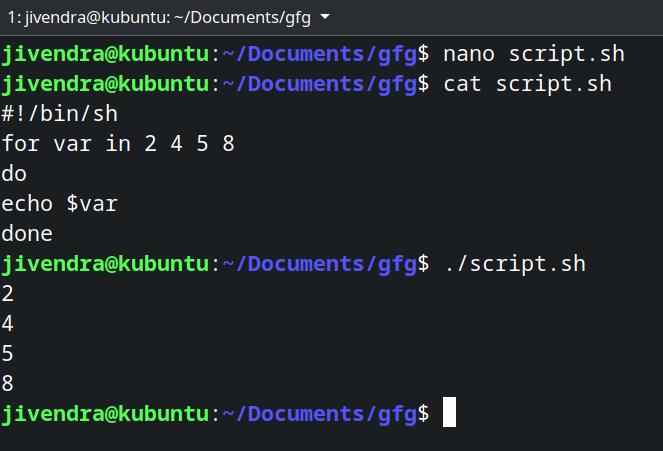Click the terminal session title text
Image resolution: width=663 pixels, height=451 pixels.
pos(159,18)
